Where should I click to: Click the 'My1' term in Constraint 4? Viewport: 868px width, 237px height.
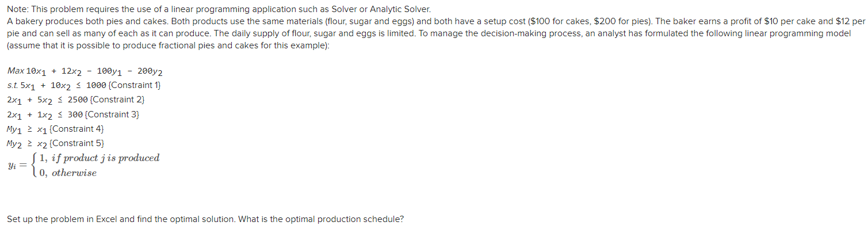click(x=14, y=129)
